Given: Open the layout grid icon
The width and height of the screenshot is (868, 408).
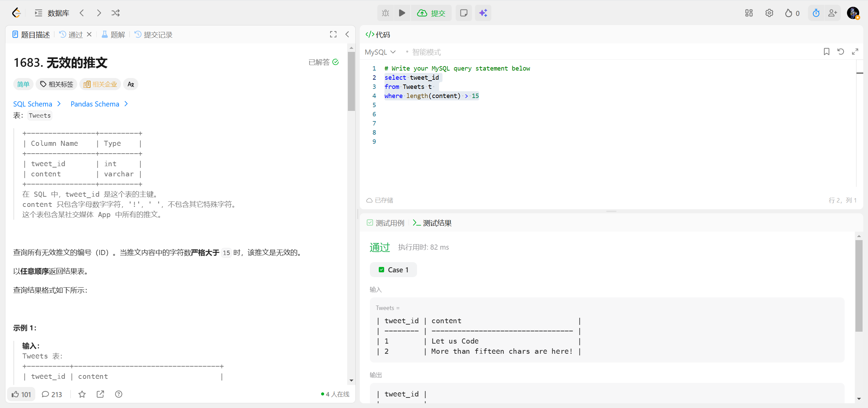Looking at the screenshot, I should click(x=749, y=13).
